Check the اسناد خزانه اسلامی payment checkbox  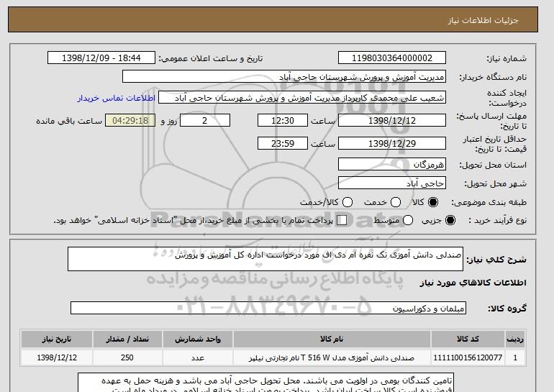coord(342,220)
